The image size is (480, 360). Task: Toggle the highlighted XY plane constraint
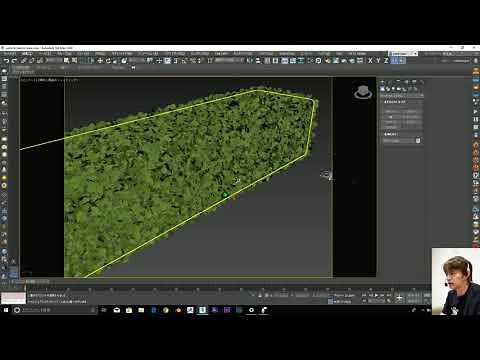394,61
